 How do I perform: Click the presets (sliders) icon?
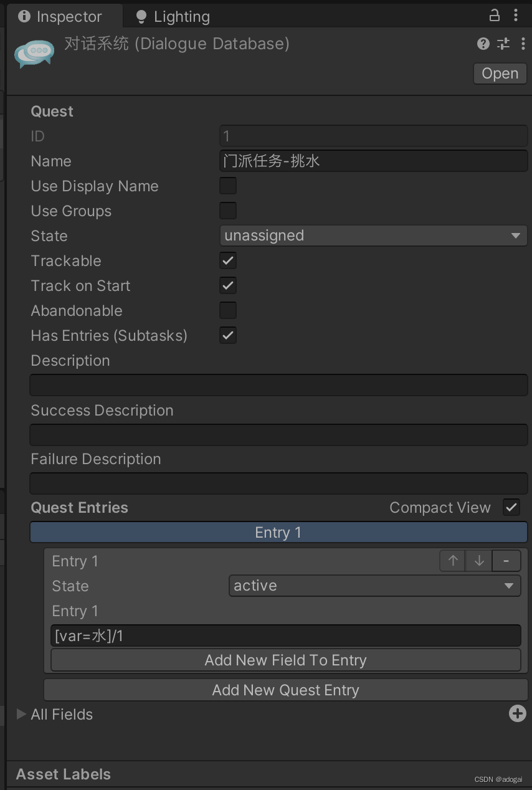(x=503, y=44)
